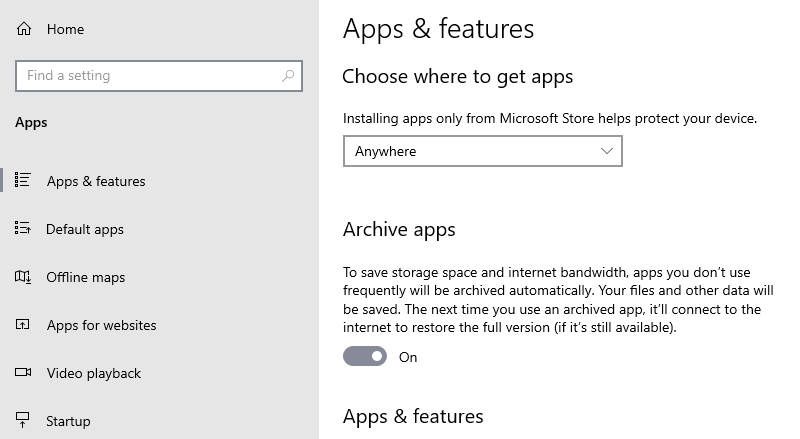Viewport: 800px width, 439px height.
Task: Click the Apps for websites icon
Action: point(22,324)
